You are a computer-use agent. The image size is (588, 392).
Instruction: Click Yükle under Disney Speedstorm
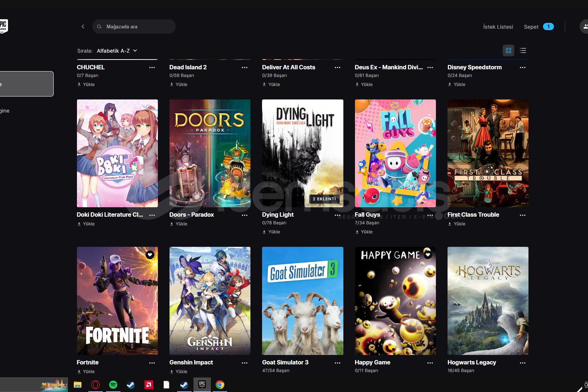tap(457, 84)
